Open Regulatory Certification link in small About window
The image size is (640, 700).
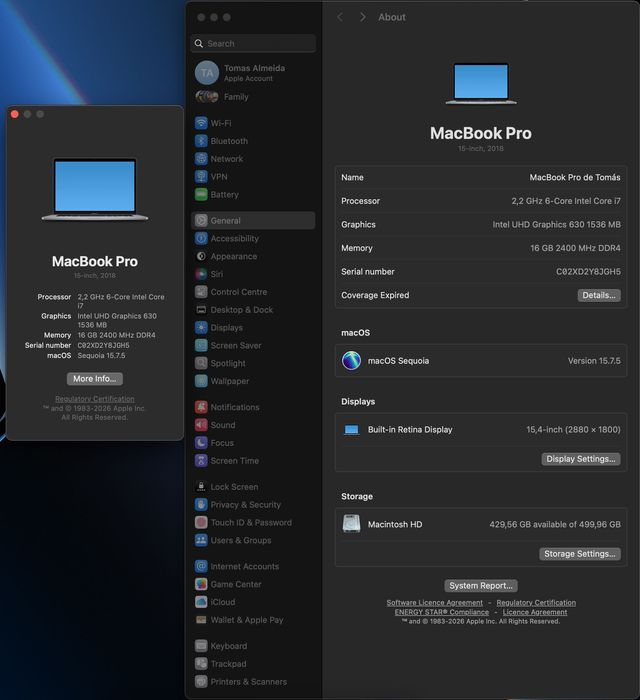[x=95, y=399]
